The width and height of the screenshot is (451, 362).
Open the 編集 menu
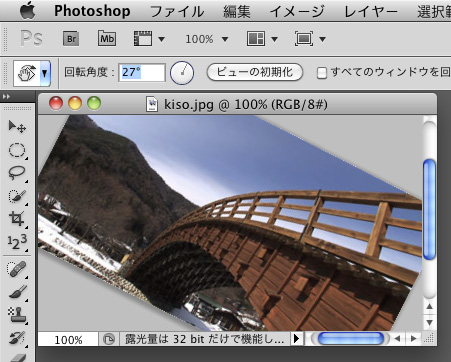click(x=236, y=11)
